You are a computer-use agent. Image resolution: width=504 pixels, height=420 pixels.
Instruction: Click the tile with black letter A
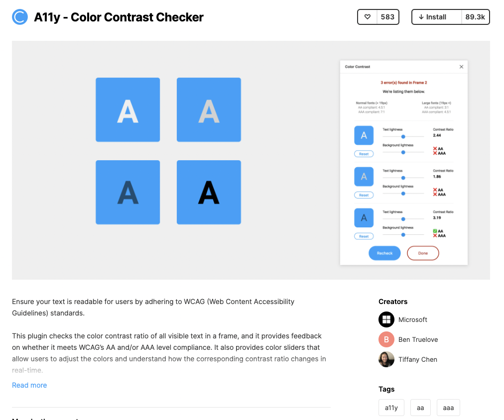coord(209,192)
